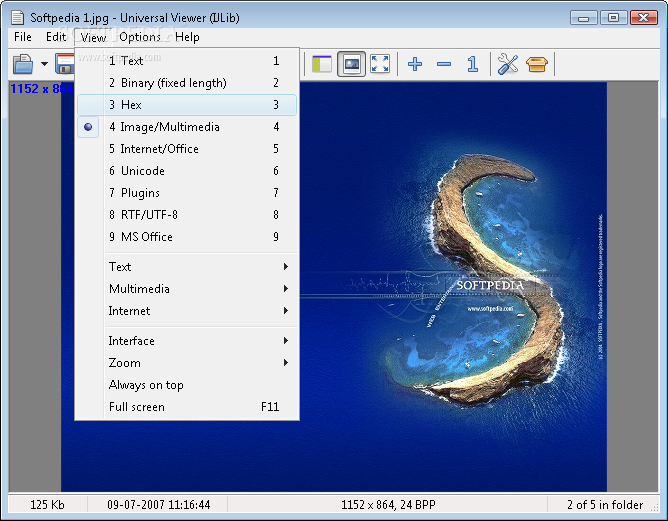668x521 pixels.
Task: Select 'Binary (fixed length)' view mode
Action: click(x=187, y=83)
